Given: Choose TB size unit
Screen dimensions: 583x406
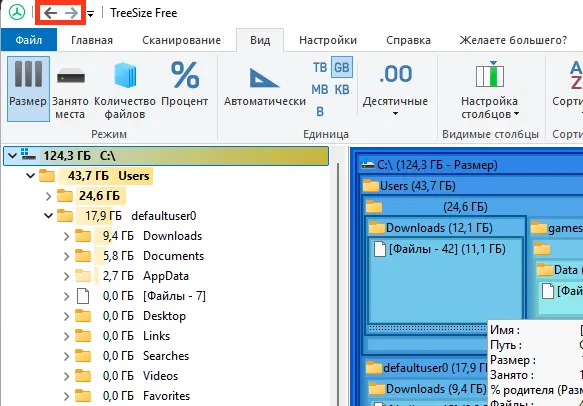Looking at the screenshot, I should 320,68.
